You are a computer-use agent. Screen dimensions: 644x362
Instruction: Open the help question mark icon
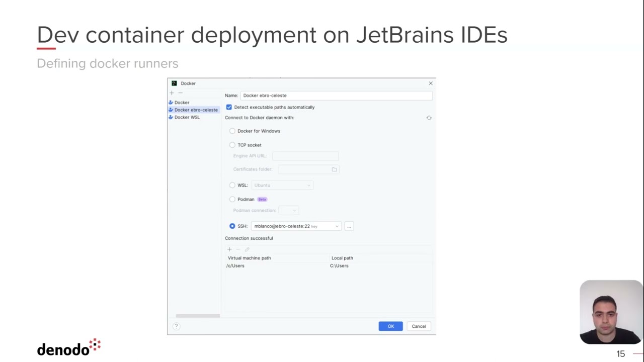coord(176,326)
